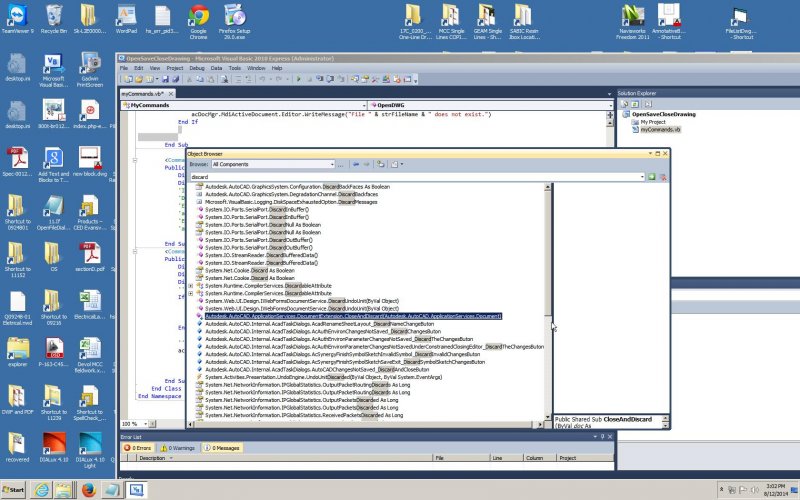The image size is (800, 500).
Task: Click the Object Browser navigate forward arrow
Action: click(x=380, y=164)
